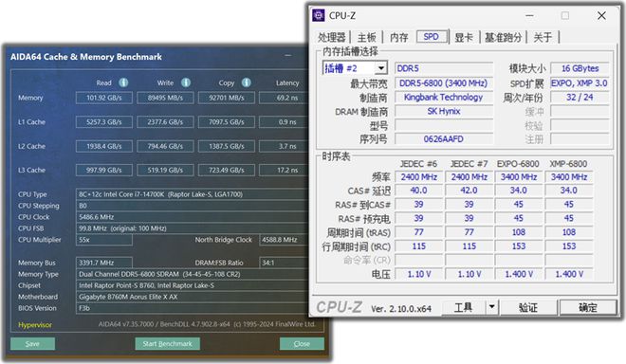Click the L2 Cache Write value 794.46 GB/s
The image size is (626, 364).
165,146
